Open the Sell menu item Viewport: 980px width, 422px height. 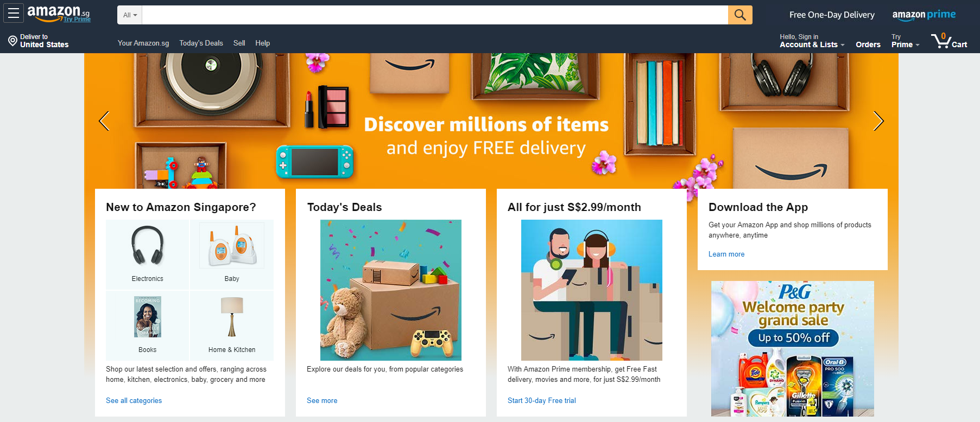239,43
